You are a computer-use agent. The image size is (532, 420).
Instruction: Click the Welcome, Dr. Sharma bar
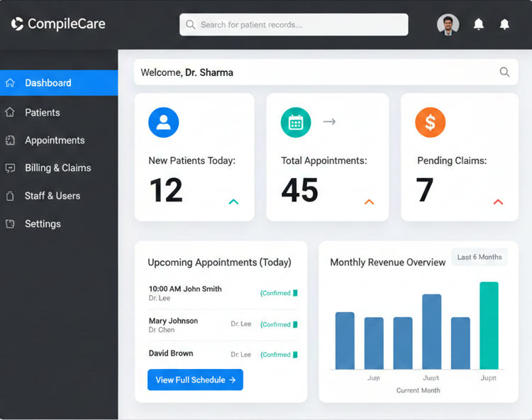326,72
